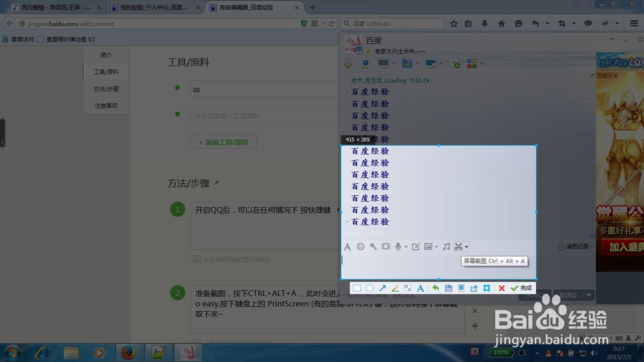
Task: Open the 查看照片弹出框 V2 bookmark
Action: click(x=66, y=39)
